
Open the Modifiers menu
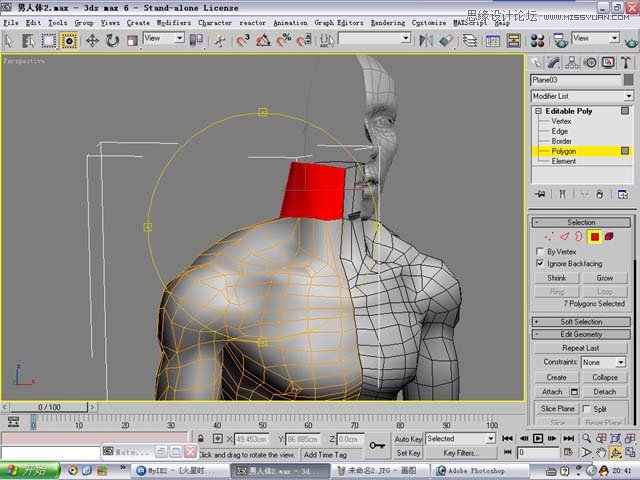coord(174,23)
